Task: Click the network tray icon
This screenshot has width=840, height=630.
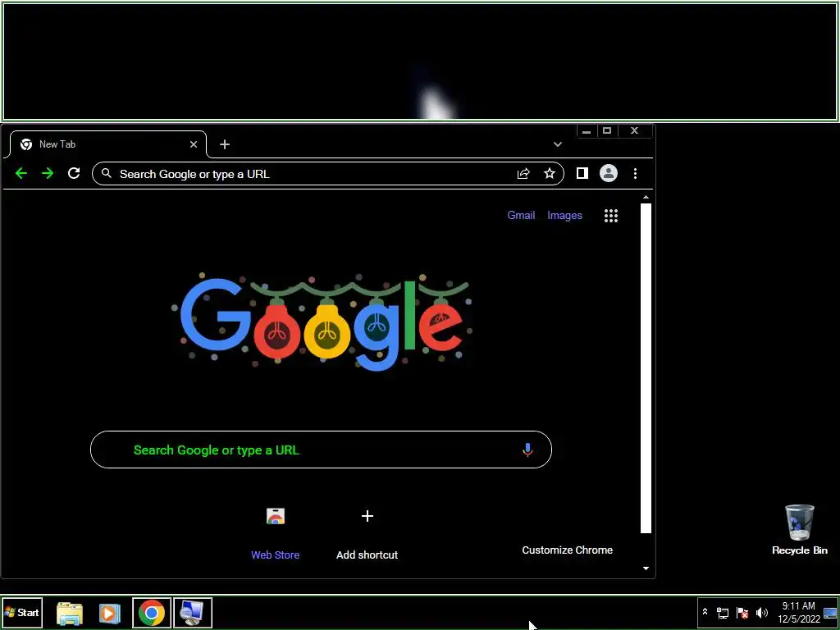Action: pyautogui.click(x=723, y=613)
